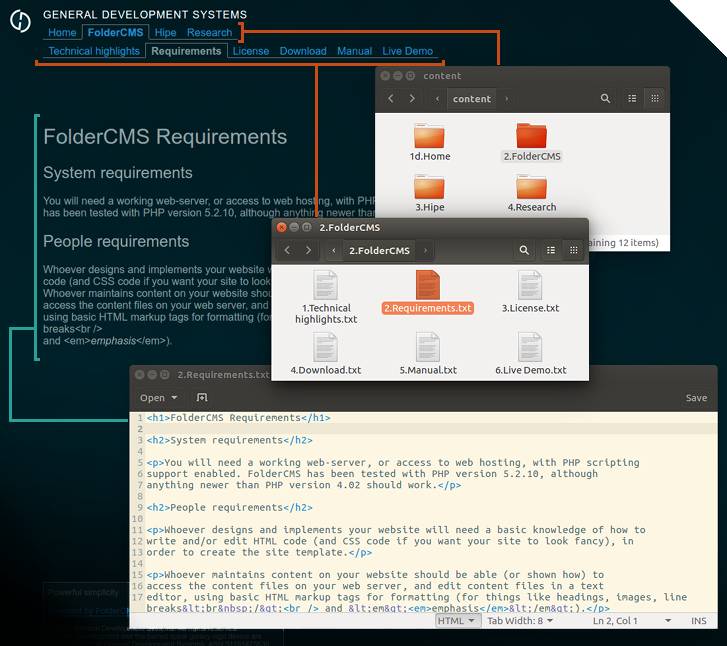Close the 2.FolderCMS window
Screen dimensions: 727x646
(x=281, y=227)
